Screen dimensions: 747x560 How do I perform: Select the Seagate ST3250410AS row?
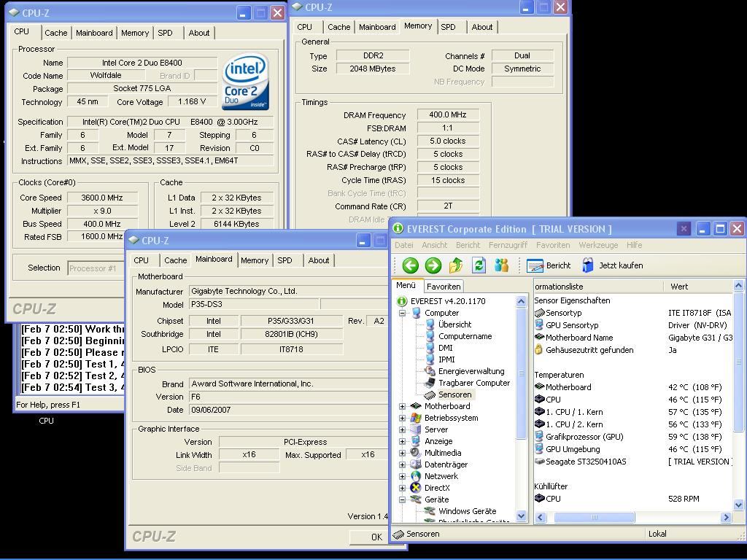632,462
